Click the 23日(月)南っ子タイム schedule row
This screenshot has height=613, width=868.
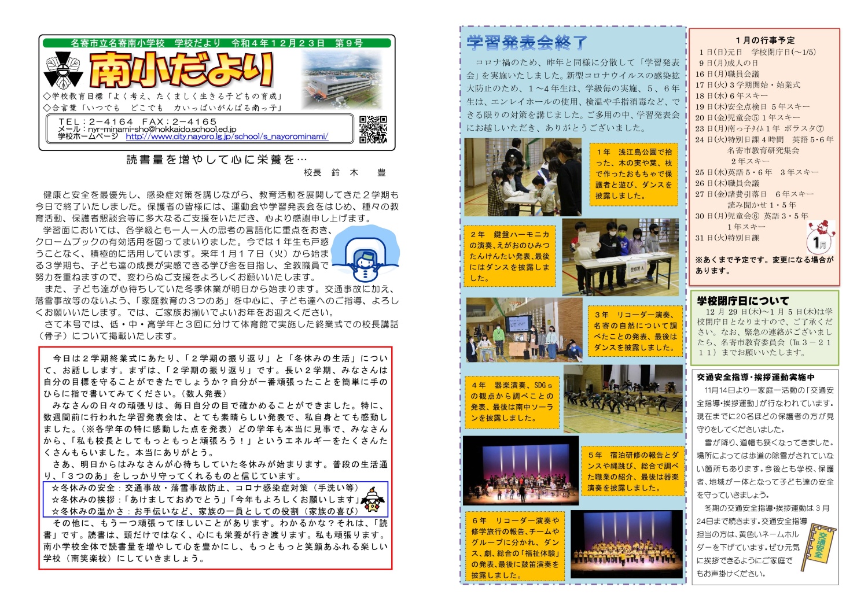pos(760,128)
